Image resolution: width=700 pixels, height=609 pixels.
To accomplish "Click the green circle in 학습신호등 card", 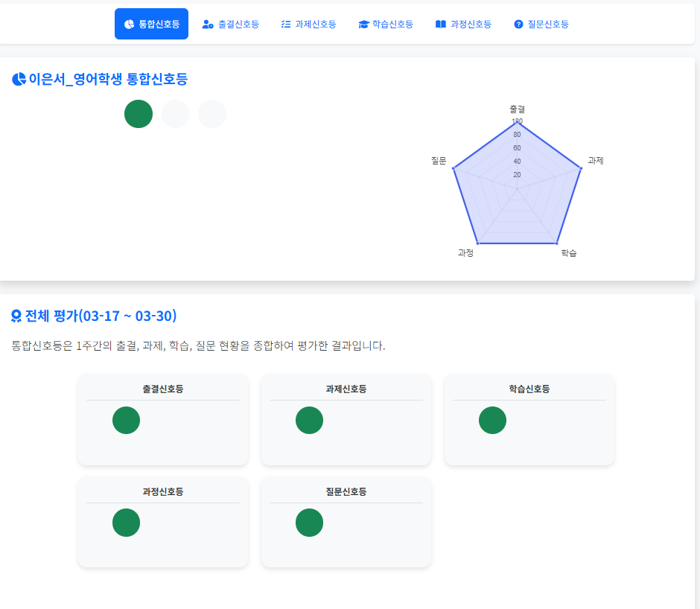I will click(x=492, y=421).
